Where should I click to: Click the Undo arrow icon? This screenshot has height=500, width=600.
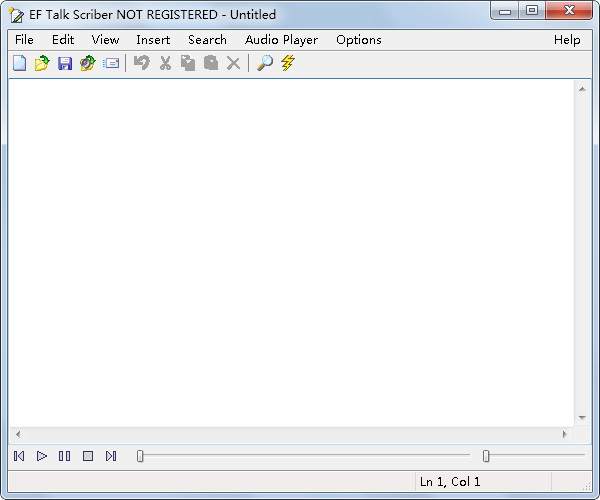click(x=142, y=63)
